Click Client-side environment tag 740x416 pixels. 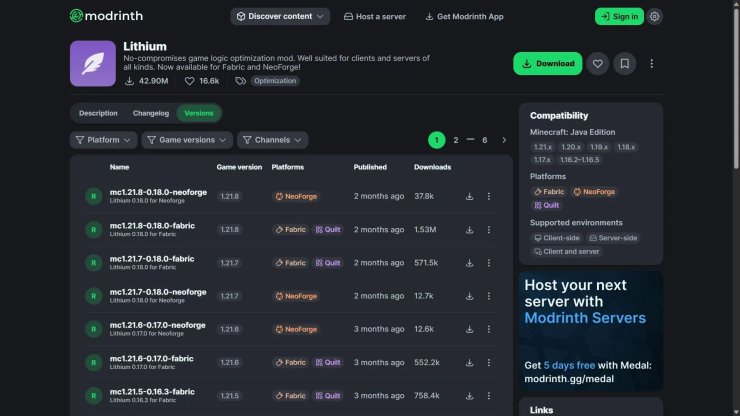(x=556, y=238)
